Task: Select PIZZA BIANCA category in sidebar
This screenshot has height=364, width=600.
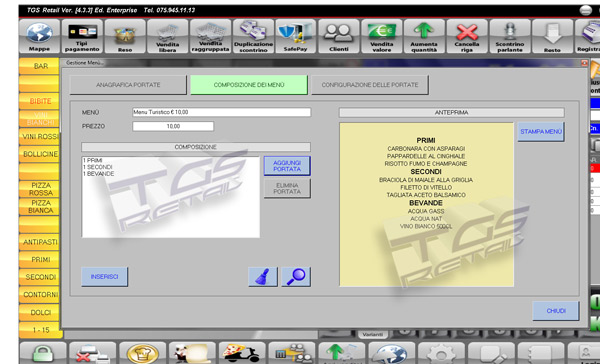Action: (x=39, y=207)
